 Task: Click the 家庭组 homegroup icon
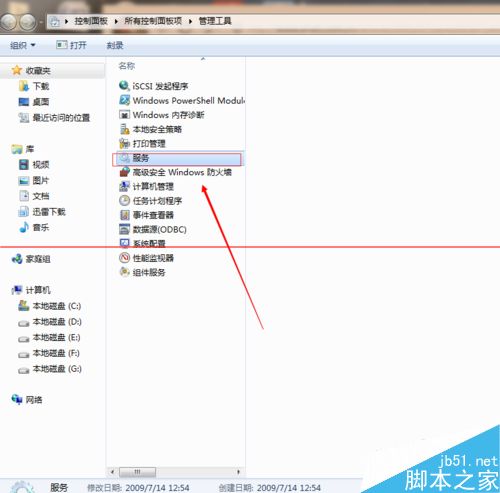point(17,259)
